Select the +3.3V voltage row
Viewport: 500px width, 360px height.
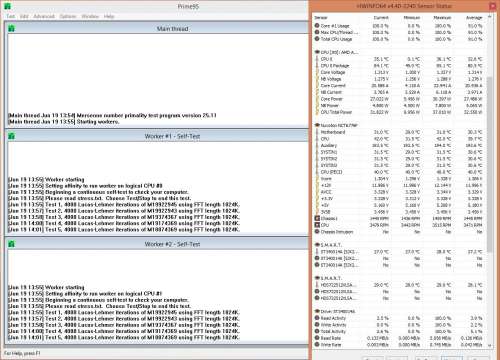click(400, 199)
